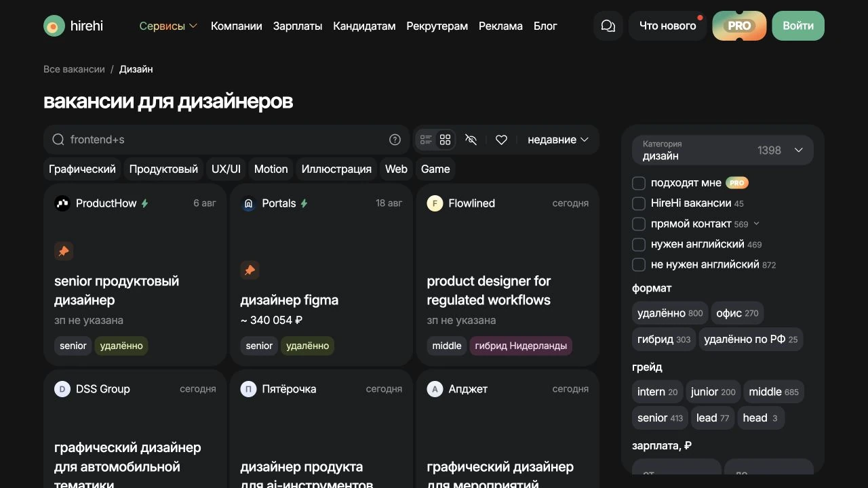Click the Пятёрочка avatar icon

coord(248,389)
